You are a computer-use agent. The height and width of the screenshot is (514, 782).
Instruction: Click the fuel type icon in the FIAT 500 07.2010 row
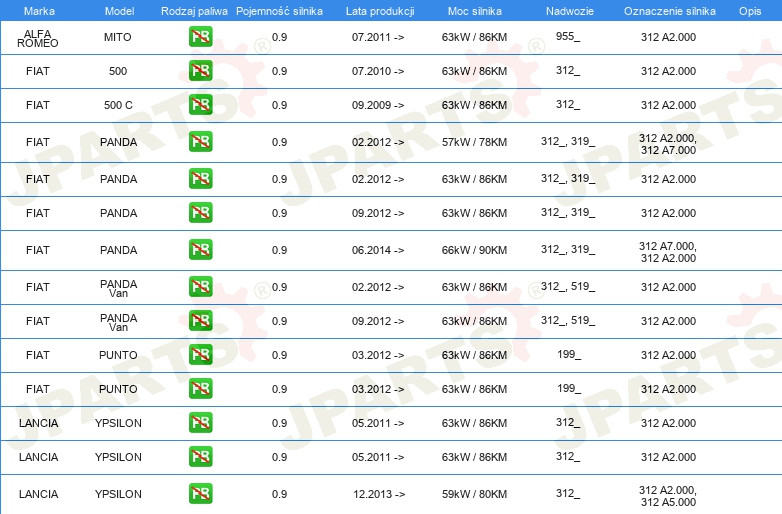pyautogui.click(x=200, y=71)
